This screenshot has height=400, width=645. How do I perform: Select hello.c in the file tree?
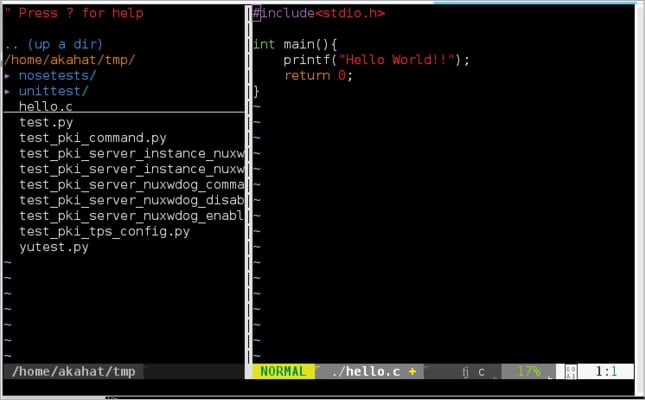click(x=46, y=107)
